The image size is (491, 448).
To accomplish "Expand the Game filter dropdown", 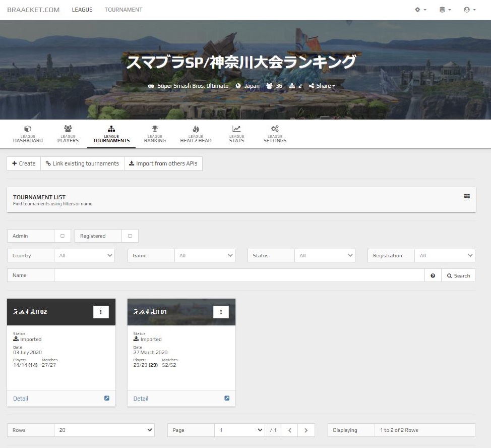I will (205, 256).
